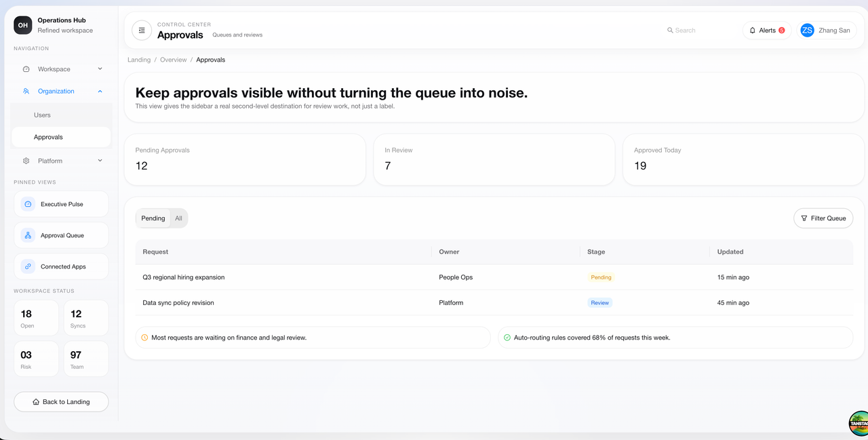Click the Search input field
Image resolution: width=868 pixels, height=440 pixels.
(698, 31)
